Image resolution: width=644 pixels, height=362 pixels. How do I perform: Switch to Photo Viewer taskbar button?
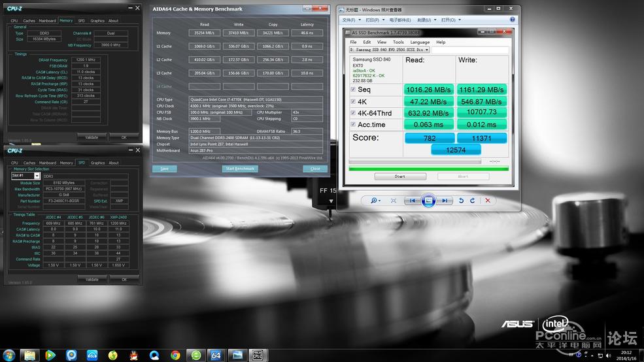(237, 355)
